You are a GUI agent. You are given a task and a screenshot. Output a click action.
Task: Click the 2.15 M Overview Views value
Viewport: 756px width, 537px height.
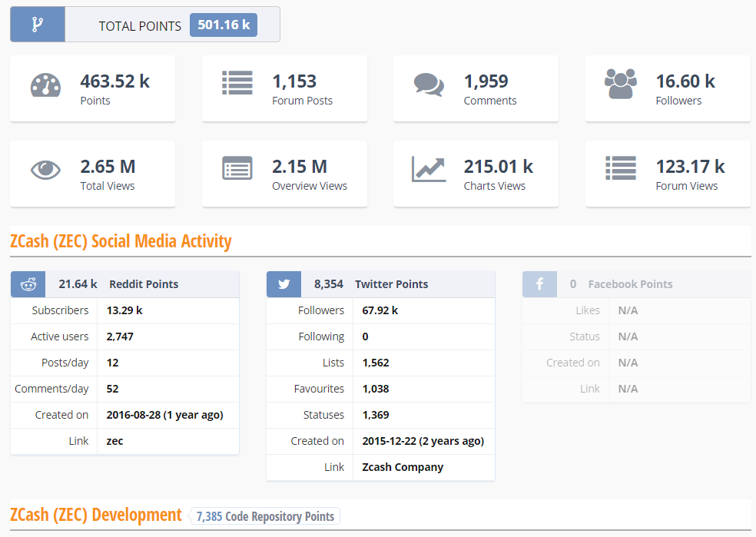pyautogui.click(x=300, y=166)
